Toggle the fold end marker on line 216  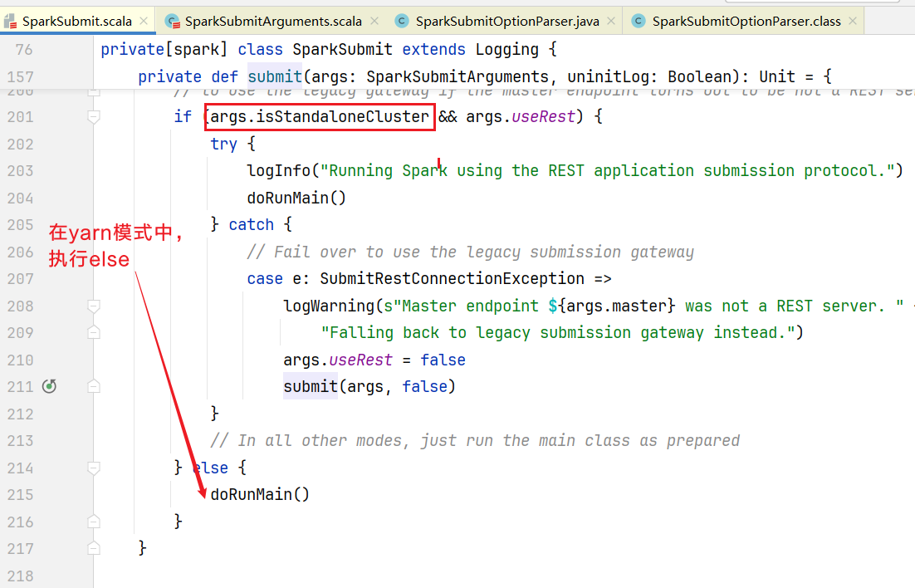coord(93,522)
